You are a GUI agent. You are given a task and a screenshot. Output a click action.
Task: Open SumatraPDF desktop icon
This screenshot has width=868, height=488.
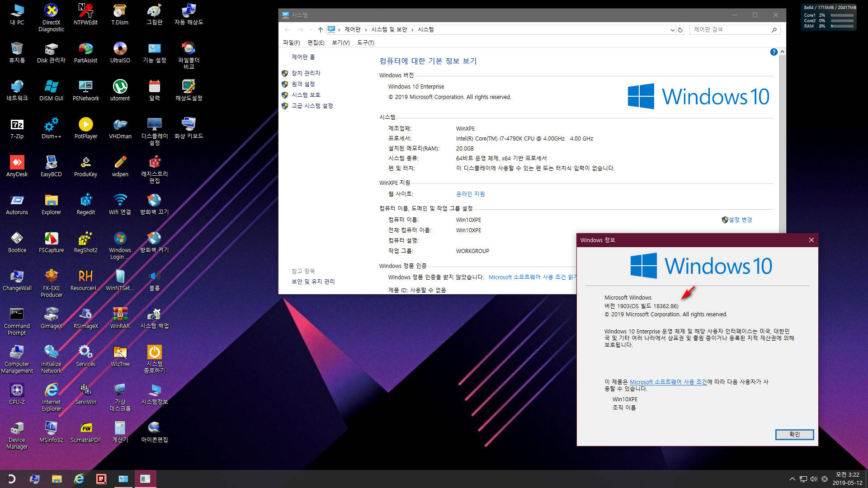[x=85, y=432]
